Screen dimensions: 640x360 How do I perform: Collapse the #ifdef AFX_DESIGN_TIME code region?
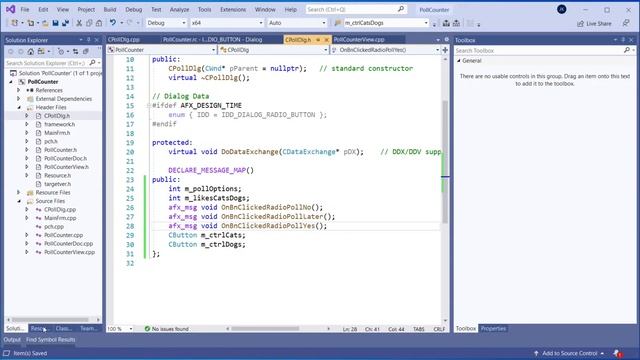click(149, 105)
